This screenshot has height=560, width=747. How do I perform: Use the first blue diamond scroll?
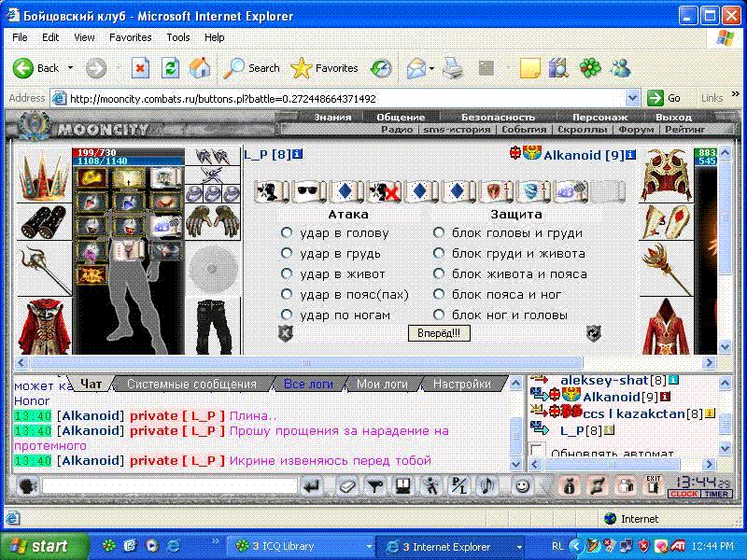[x=345, y=191]
